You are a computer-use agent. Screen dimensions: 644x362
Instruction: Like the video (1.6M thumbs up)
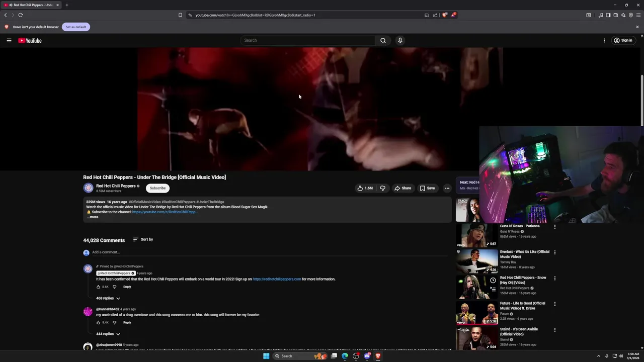[x=365, y=188]
